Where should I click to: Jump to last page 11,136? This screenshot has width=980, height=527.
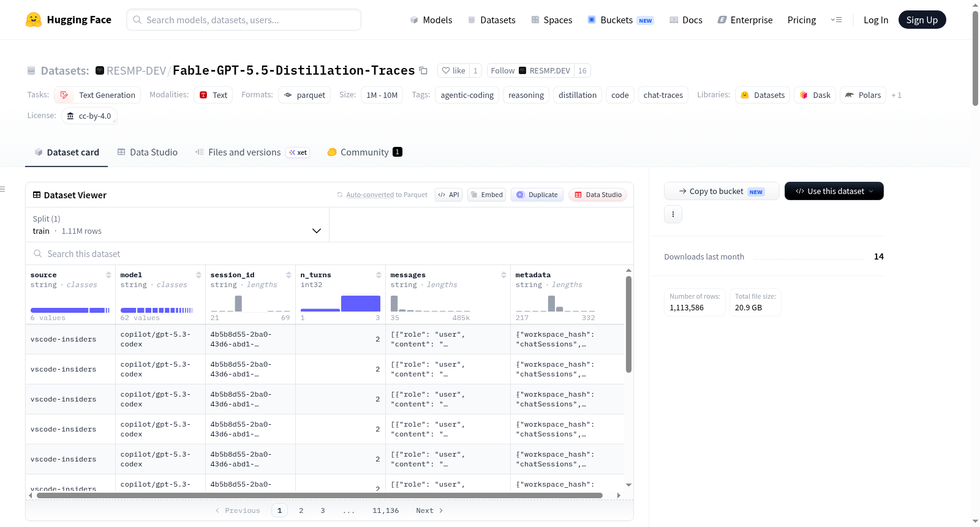point(386,510)
